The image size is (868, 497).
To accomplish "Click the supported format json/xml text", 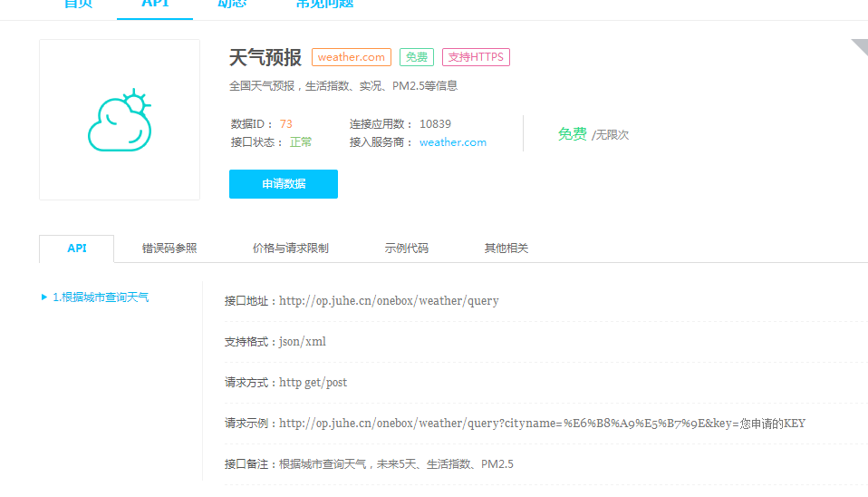I will (303, 342).
